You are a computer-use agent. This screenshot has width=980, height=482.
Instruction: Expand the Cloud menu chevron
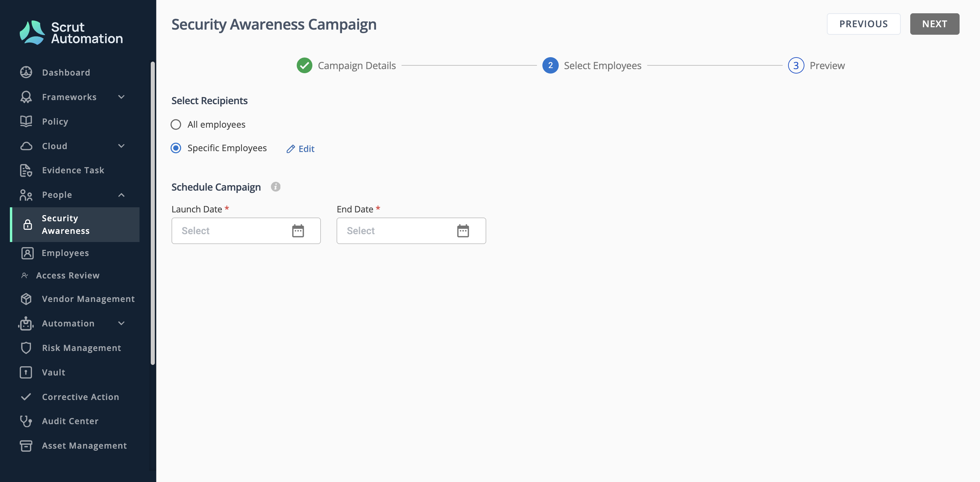121,146
